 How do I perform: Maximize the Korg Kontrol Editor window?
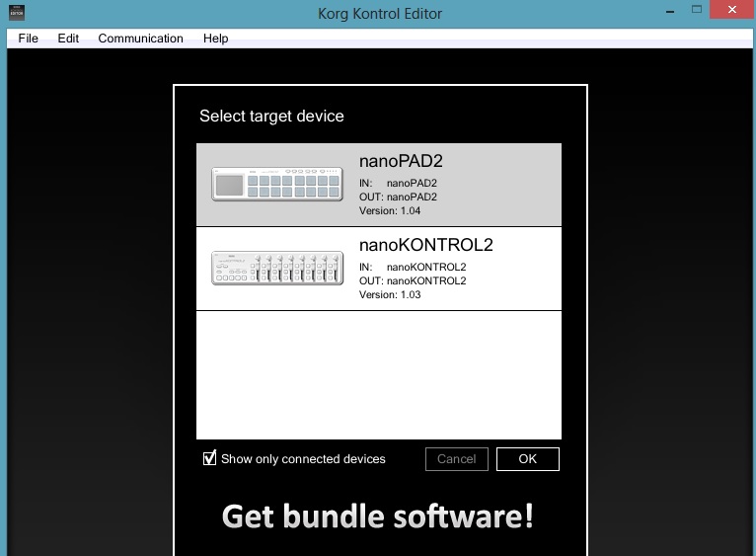pyautogui.click(x=696, y=10)
